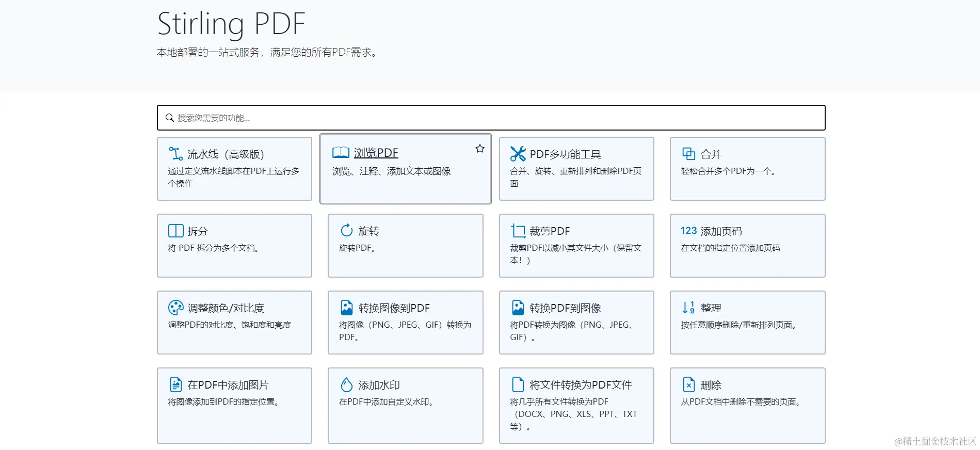This screenshot has height=450, width=980.
Task: Click description 在PDF中添加自定义水印。
Action: click(x=386, y=401)
